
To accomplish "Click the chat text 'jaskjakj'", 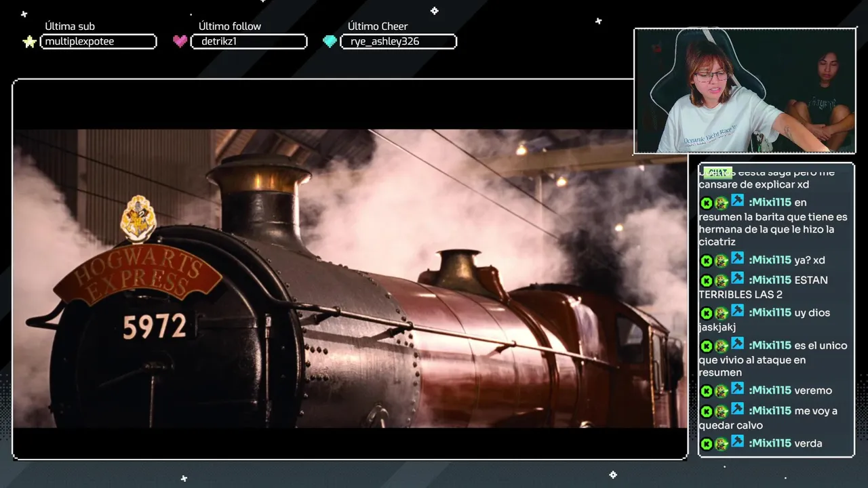I will (x=717, y=327).
